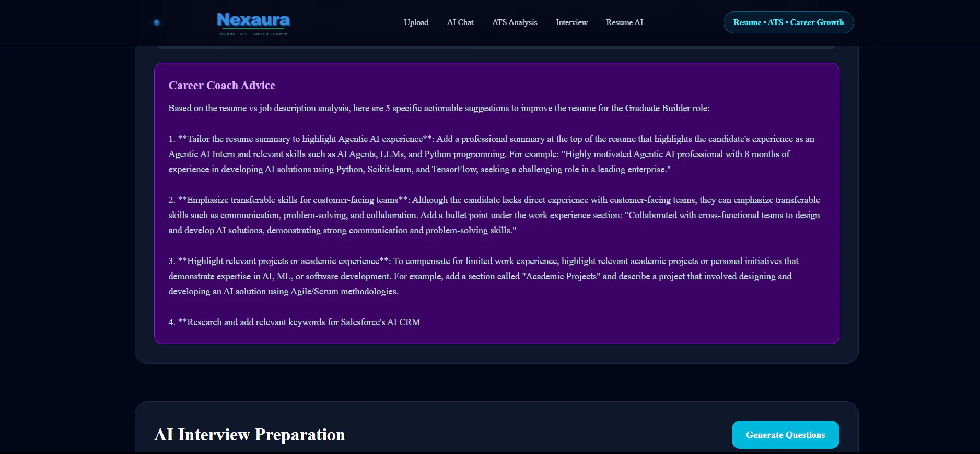The image size is (980, 454).
Task: Open the Upload nav item
Action: (416, 22)
